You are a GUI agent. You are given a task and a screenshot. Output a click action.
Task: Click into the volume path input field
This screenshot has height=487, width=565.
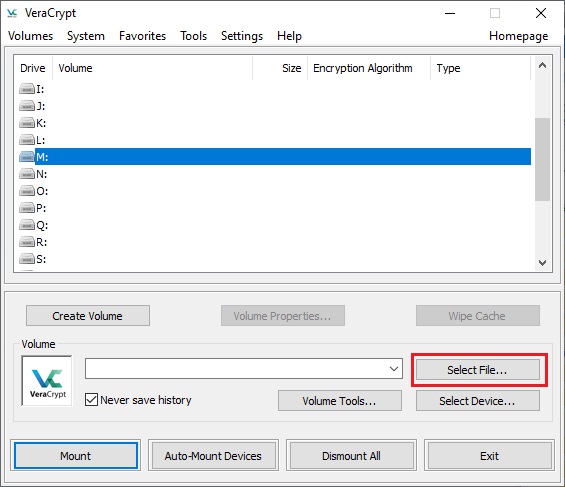click(236, 368)
